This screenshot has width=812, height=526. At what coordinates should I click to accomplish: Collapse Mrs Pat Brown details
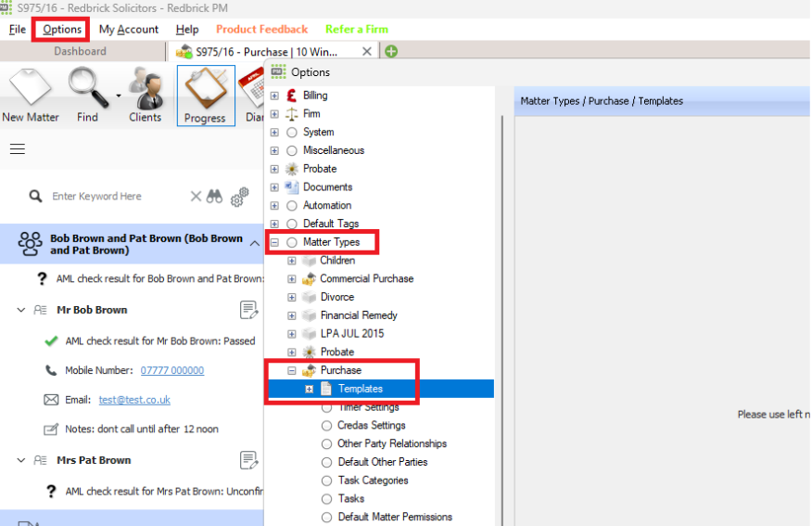(21, 460)
